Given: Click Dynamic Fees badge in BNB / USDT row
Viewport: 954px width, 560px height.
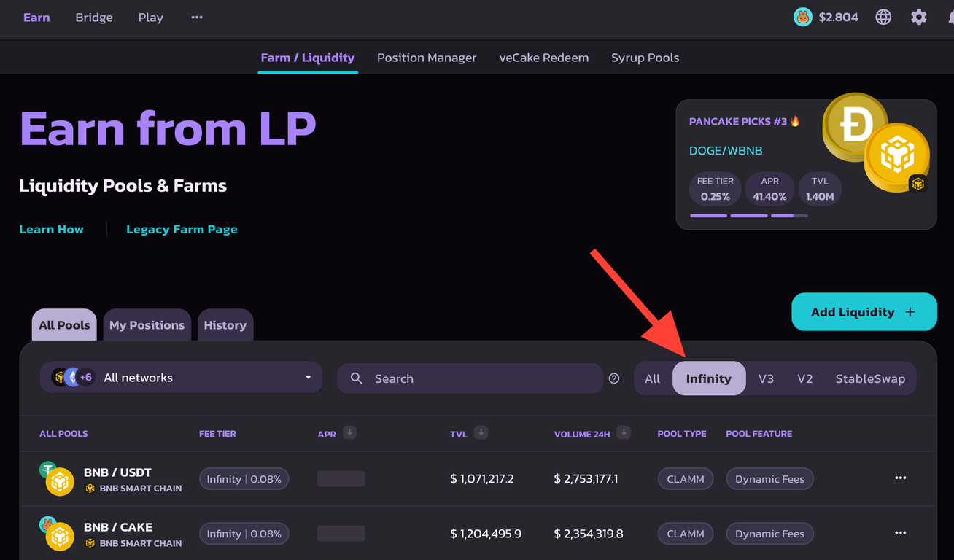Looking at the screenshot, I should (769, 479).
